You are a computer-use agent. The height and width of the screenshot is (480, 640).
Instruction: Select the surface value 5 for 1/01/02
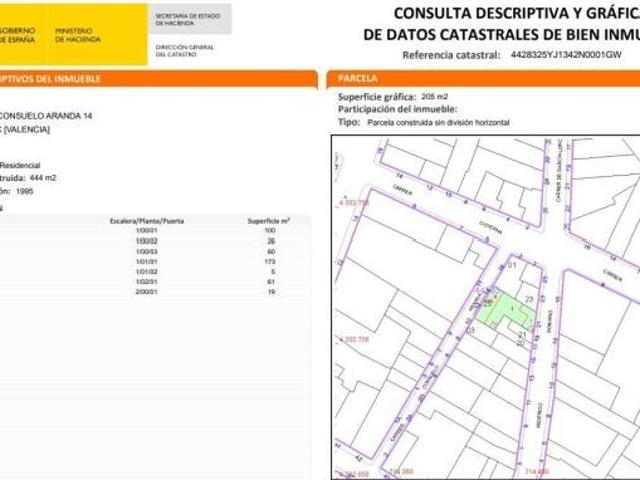tap(273, 272)
